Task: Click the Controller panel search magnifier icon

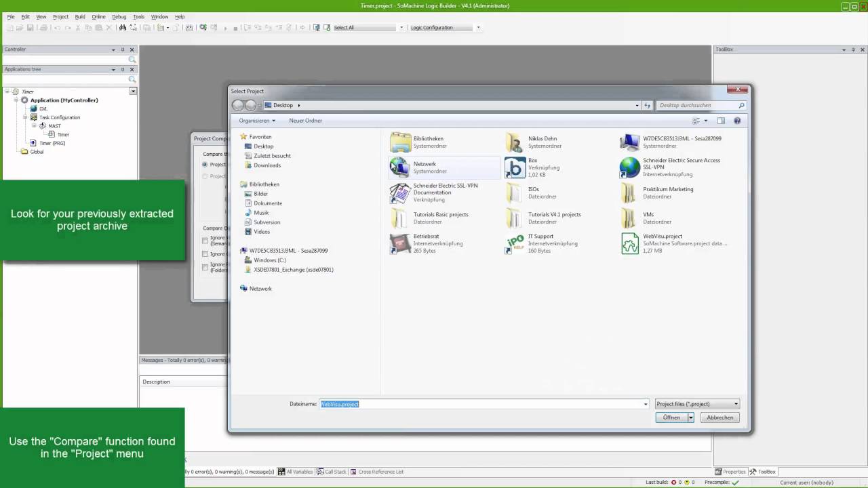Action: (132, 60)
